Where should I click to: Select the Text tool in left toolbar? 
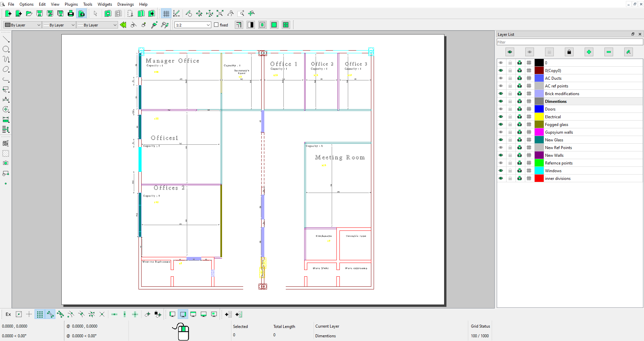[6, 143]
